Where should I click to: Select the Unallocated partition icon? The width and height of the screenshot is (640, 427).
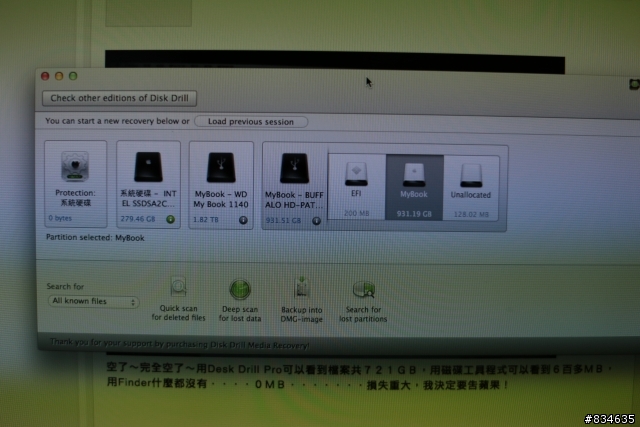(x=471, y=176)
